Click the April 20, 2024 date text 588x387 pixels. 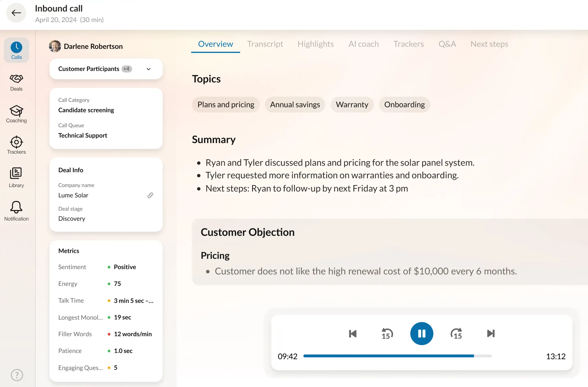[x=56, y=20]
